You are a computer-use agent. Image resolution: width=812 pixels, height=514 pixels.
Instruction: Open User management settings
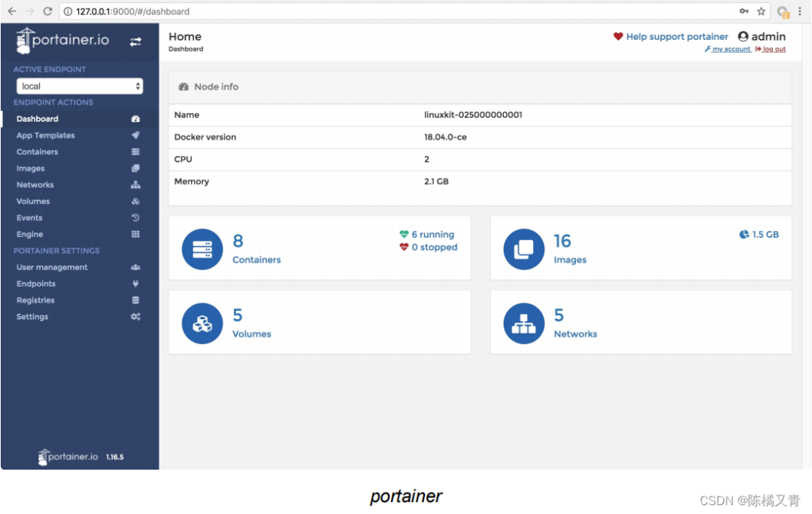click(x=52, y=267)
